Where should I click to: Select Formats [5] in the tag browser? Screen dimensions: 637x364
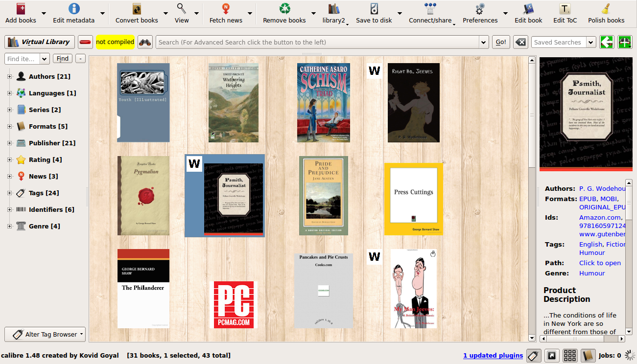click(x=48, y=126)
